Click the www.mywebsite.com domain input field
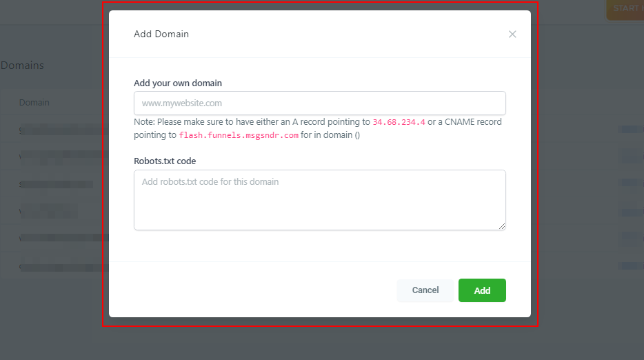Viewport: 644px width, 360px height. 319,103
